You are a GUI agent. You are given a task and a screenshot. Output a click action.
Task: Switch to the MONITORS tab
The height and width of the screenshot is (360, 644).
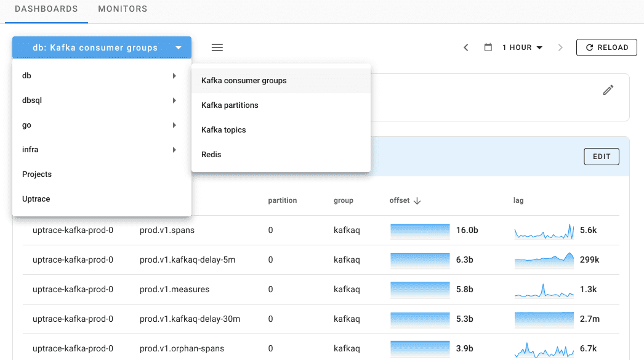tap(123, 9)
